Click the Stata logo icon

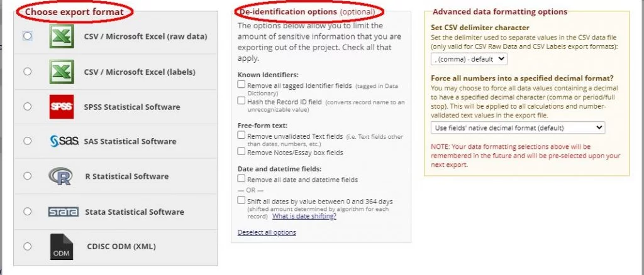point(64,212)
